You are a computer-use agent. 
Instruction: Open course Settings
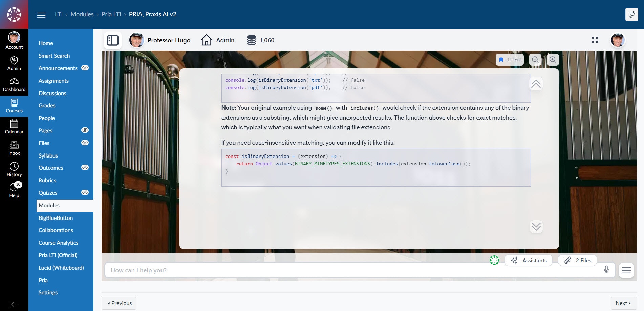pyautogui.click(x=48, y=292)
